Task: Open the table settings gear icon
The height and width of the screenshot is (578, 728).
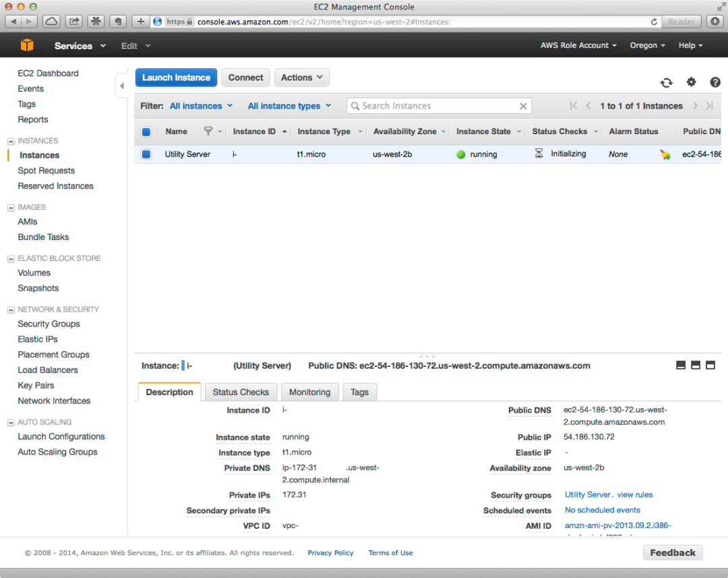Action: pos(692,82)
